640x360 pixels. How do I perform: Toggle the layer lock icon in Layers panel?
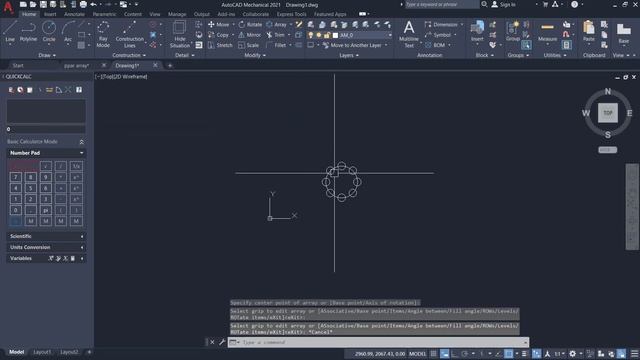327,36
